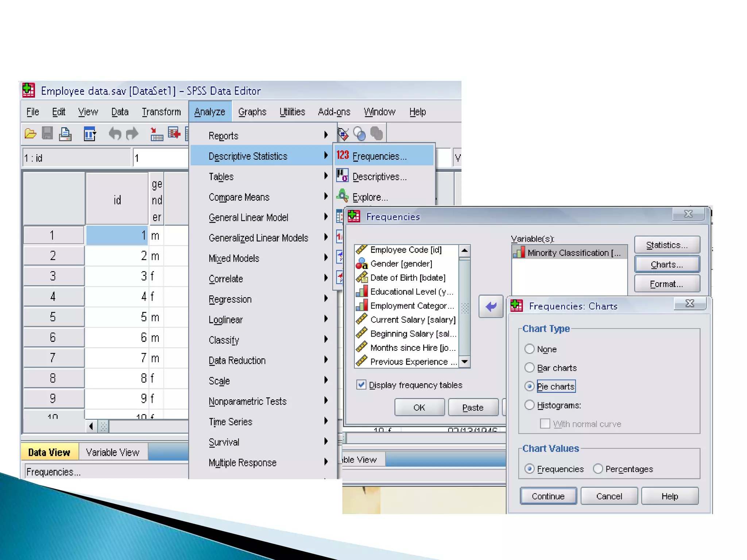Select Gender [gender] in variable list

point(401,264)
